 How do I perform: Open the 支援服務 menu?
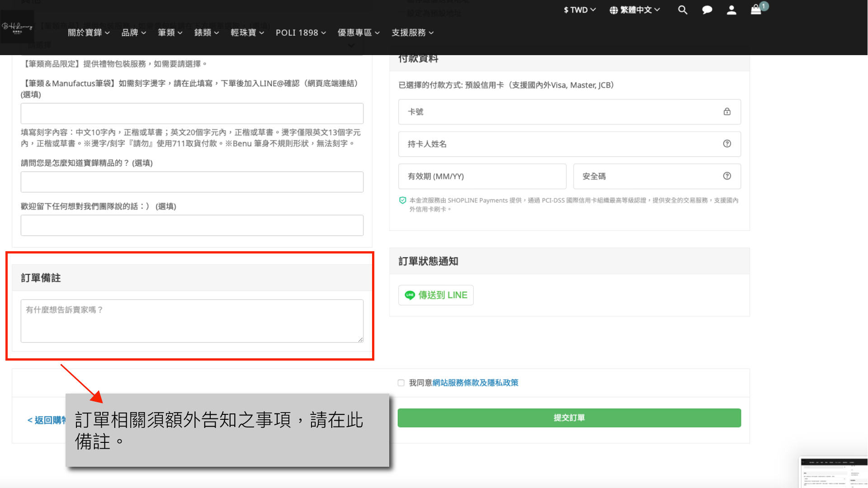pos(412,33)
